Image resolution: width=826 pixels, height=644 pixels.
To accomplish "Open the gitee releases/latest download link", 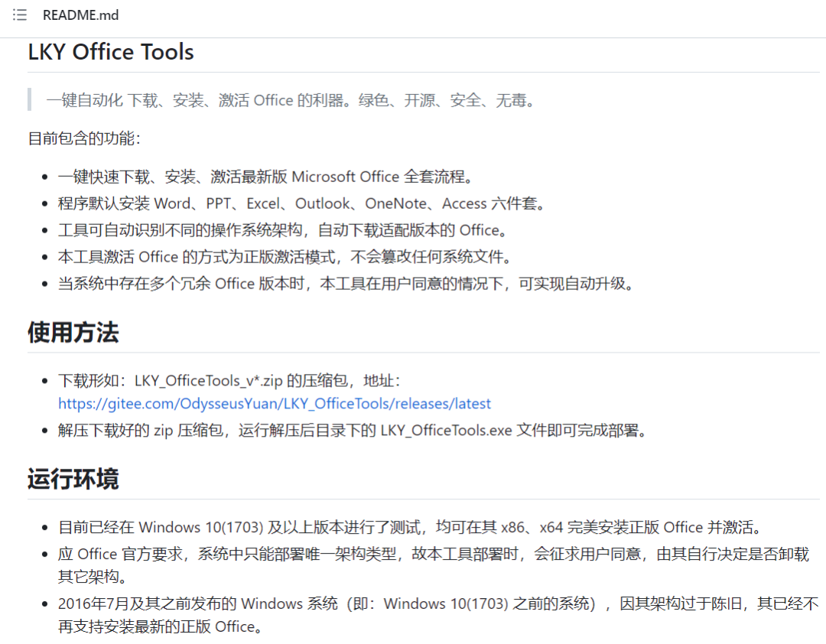I will pos(275,404).
